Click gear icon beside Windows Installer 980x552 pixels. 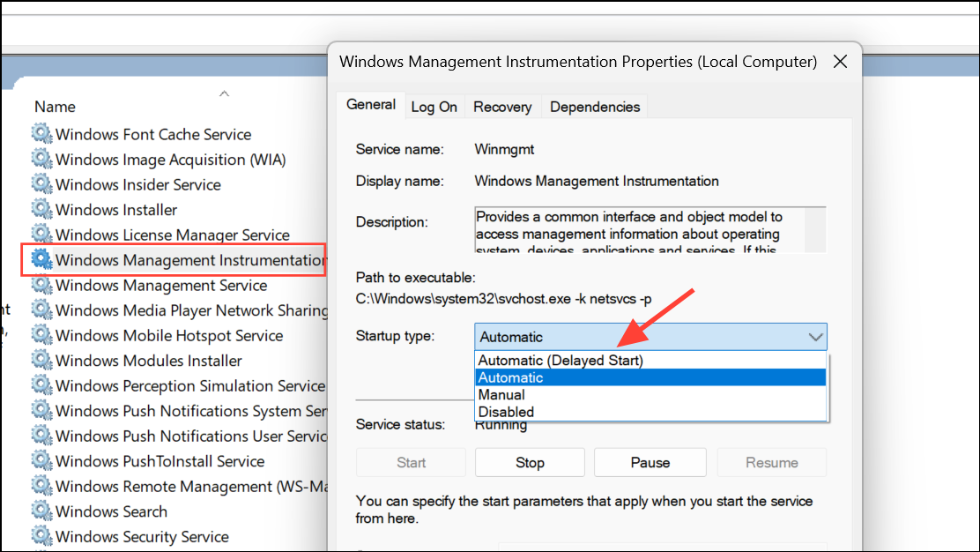42,209
